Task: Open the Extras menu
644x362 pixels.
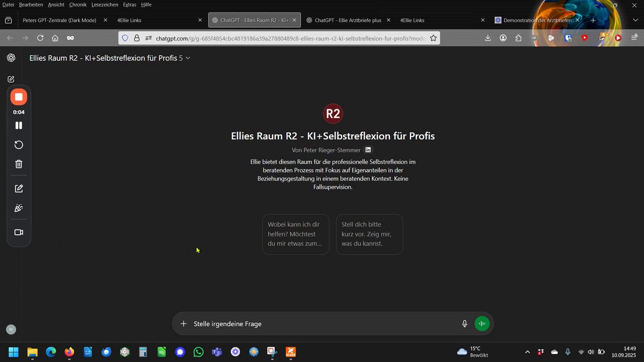Action: [129, 5]
